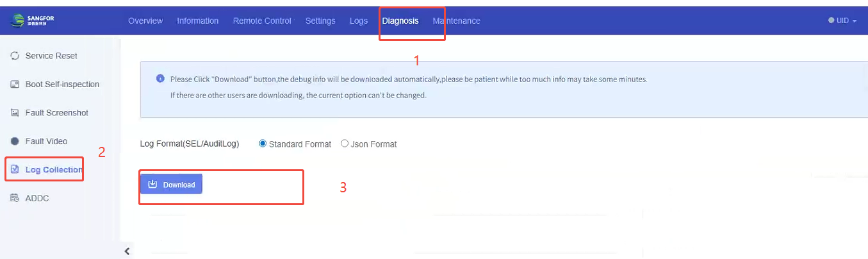The image size is (868, 259).
Task: View the Logs tab
Action: (x=359, y=21)
